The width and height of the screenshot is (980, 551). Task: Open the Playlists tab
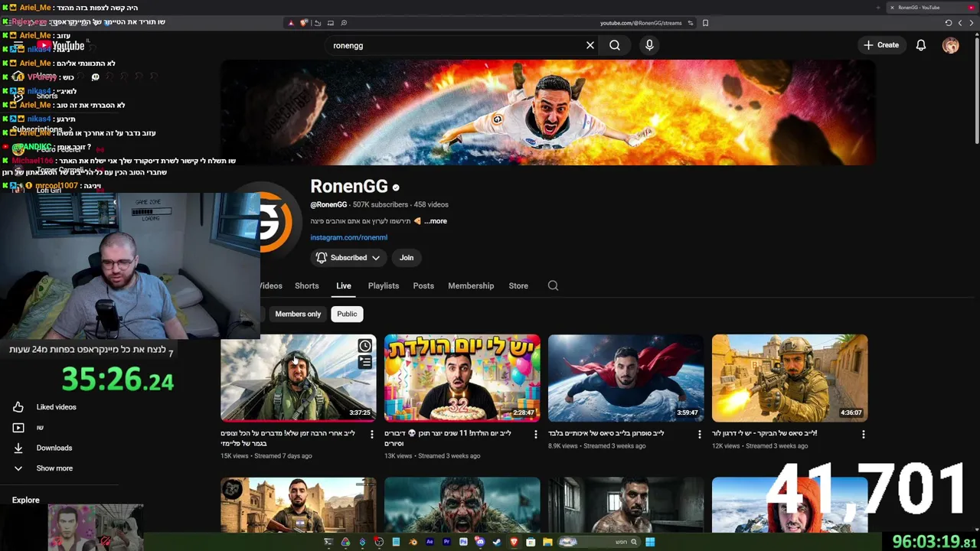pyautogui.click(x=384, y=285)
